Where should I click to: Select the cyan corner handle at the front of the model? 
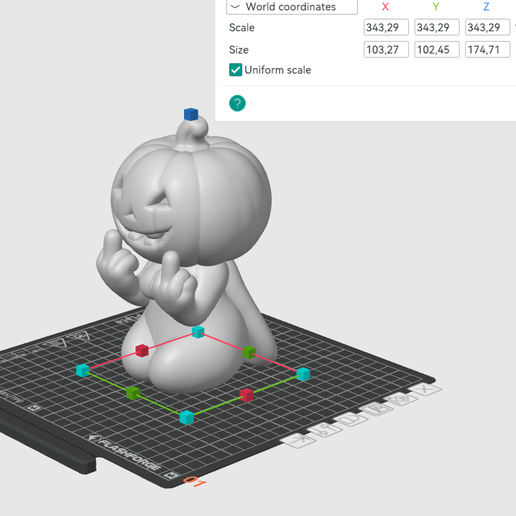click(x=187, y=417)
